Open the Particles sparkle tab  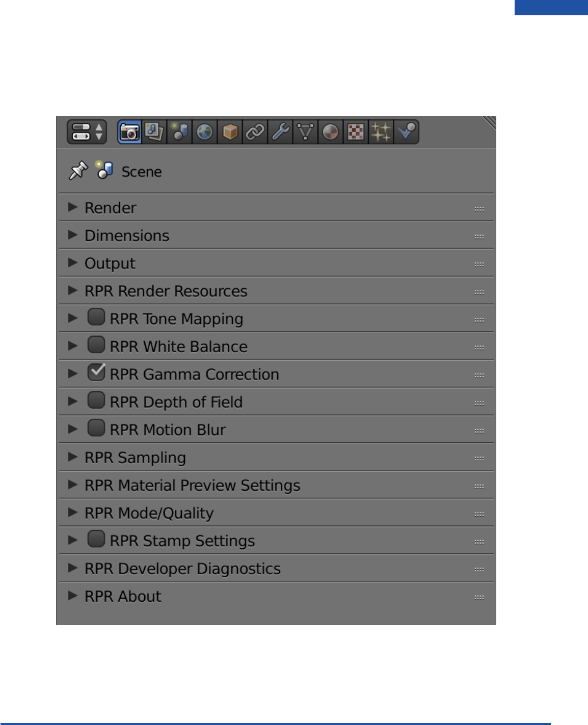point(381,132)
